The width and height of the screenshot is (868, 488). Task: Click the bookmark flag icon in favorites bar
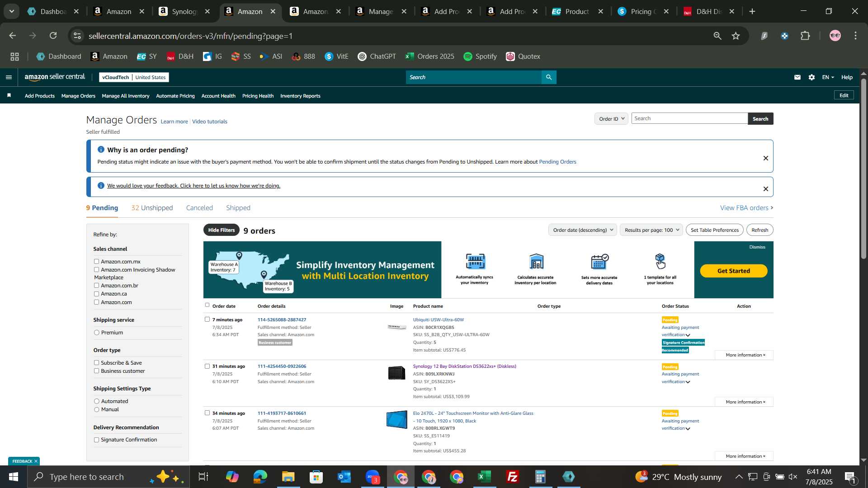coord(9,95)
